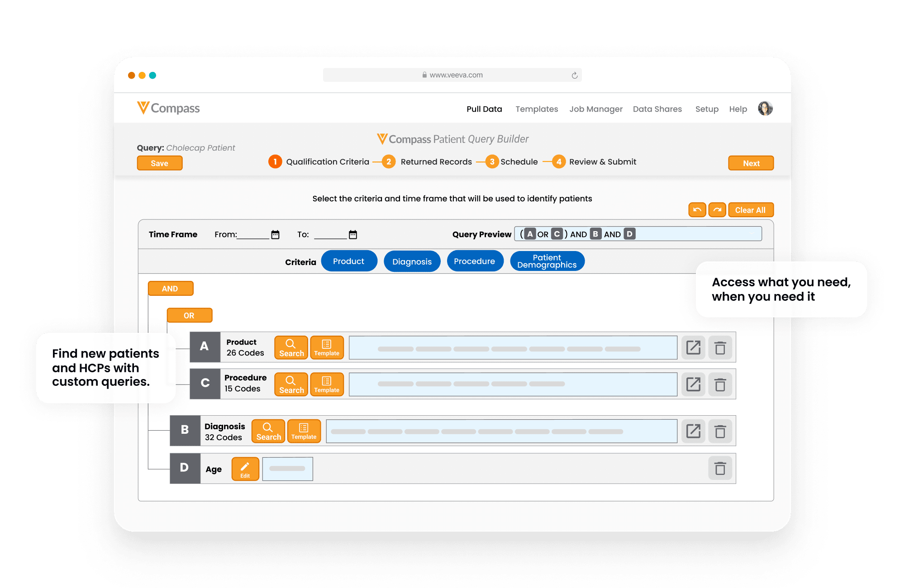Search codes for Procedure row C
The image size is (905, 588).
coord(291,384)
